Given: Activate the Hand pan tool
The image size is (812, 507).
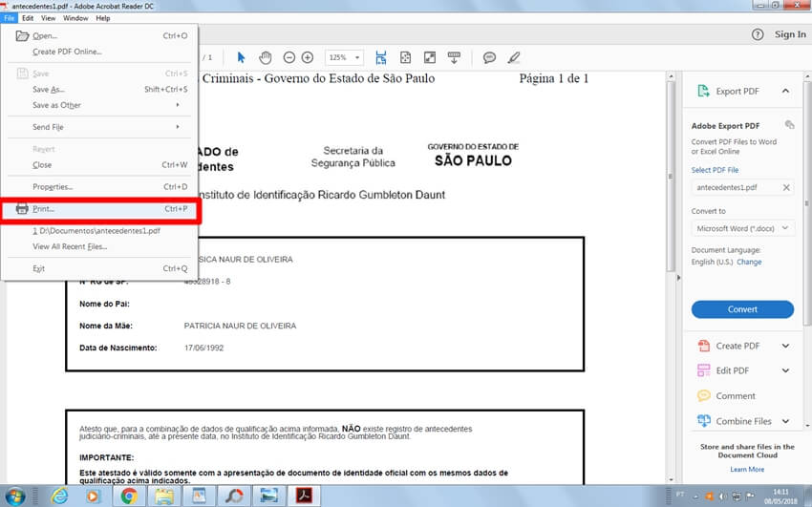Looking at the screenshot, I should [266, 57].
